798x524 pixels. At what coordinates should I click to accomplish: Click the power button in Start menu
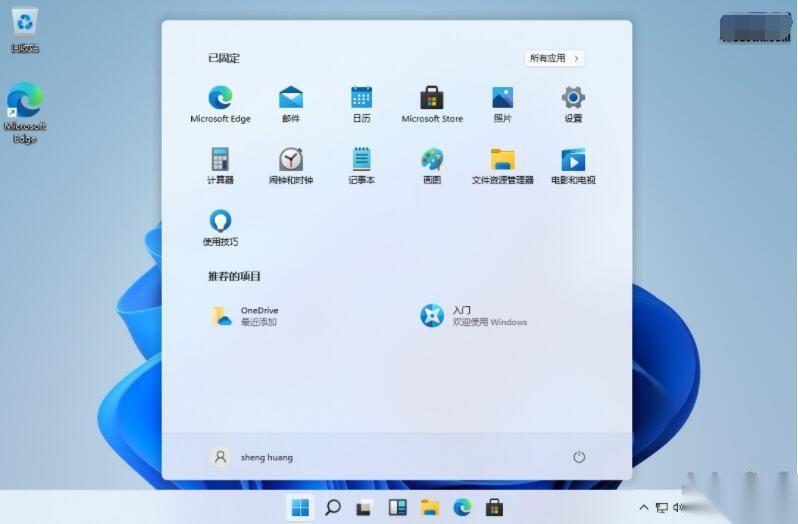click(x=578, y=457)
